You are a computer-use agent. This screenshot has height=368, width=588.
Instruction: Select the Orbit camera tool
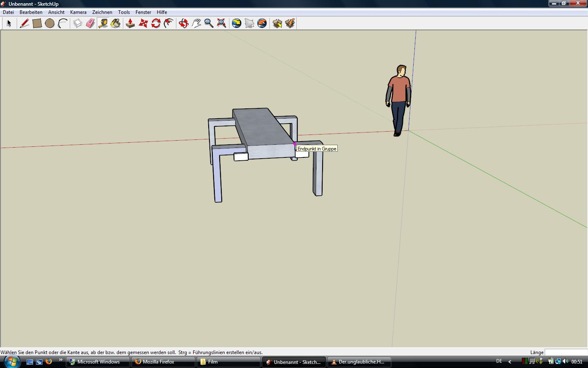(x=184, y=23)
